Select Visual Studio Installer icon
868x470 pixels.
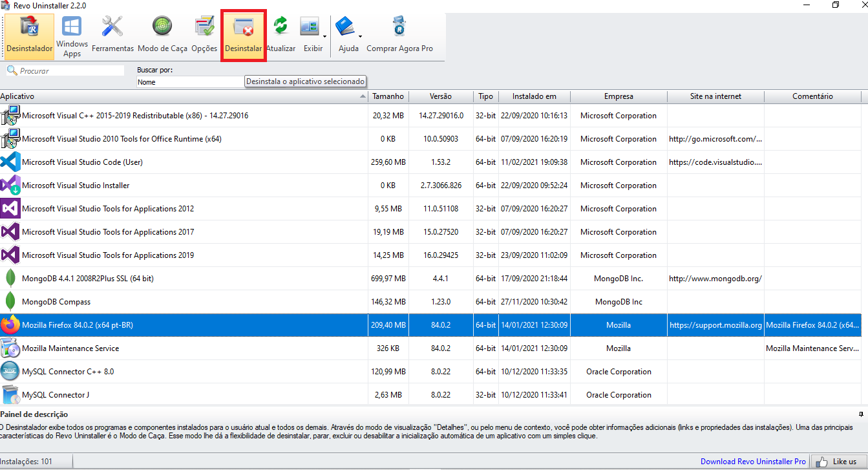coord(10,186)
